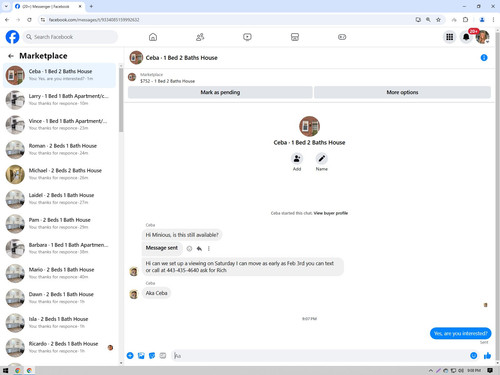Open the emoji picker in message box
Screen dimensions: 500x375
[473, 356]
